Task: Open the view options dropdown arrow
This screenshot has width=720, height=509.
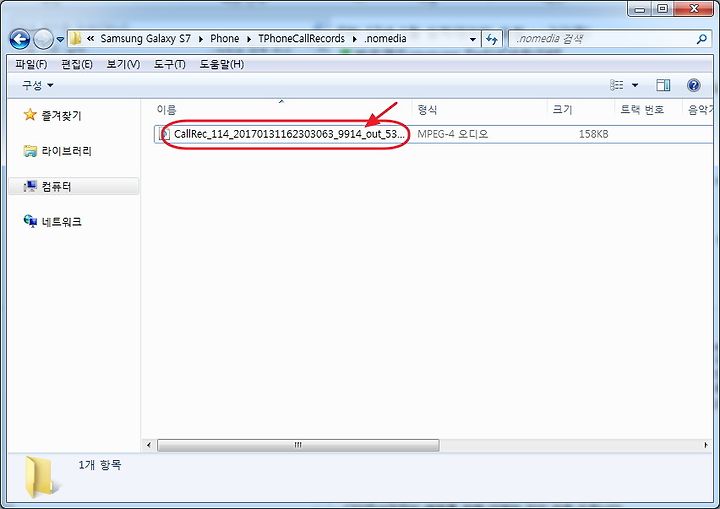Action: (635, 85)
